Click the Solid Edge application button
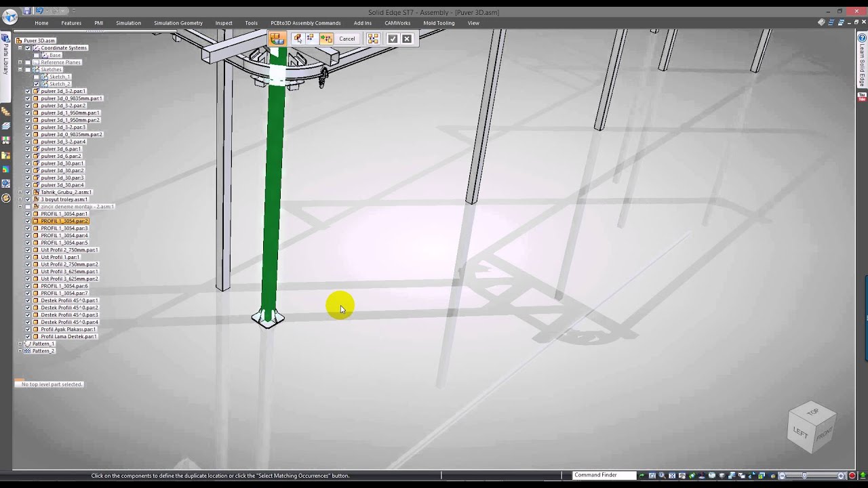Viewport: 868px width, 488px height. point(9,17)
